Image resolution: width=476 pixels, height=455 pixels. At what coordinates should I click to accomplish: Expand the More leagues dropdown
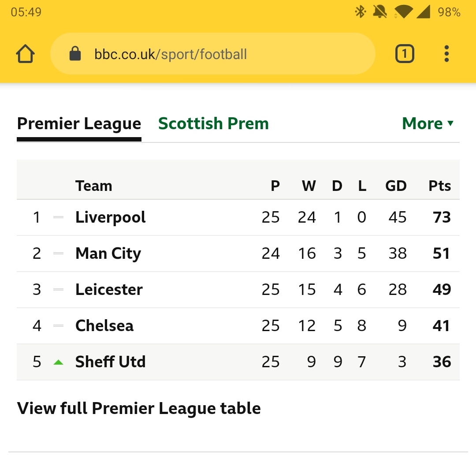click(x=428, y=124)
